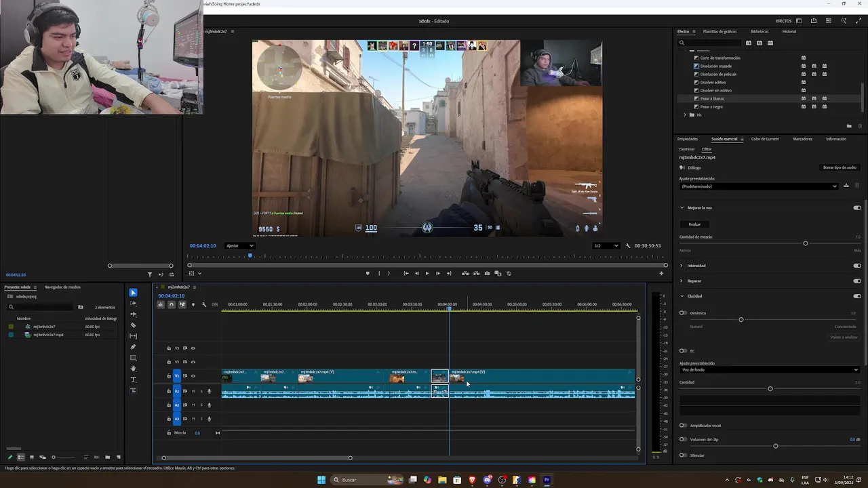The width and height of the screenshot is (868, 488).
Task: Expand the Iris effects folder
Action: (685, 115)
